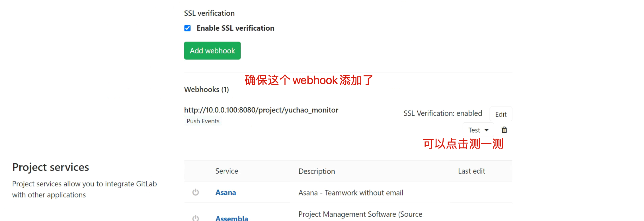Click the power icon beside Asana

[x=196, y=192]
